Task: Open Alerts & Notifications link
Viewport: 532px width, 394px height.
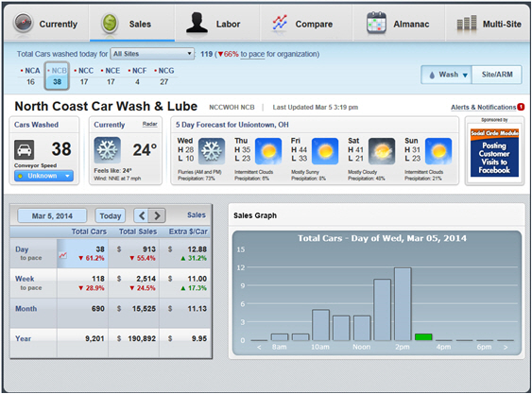Action: point(483,107)
